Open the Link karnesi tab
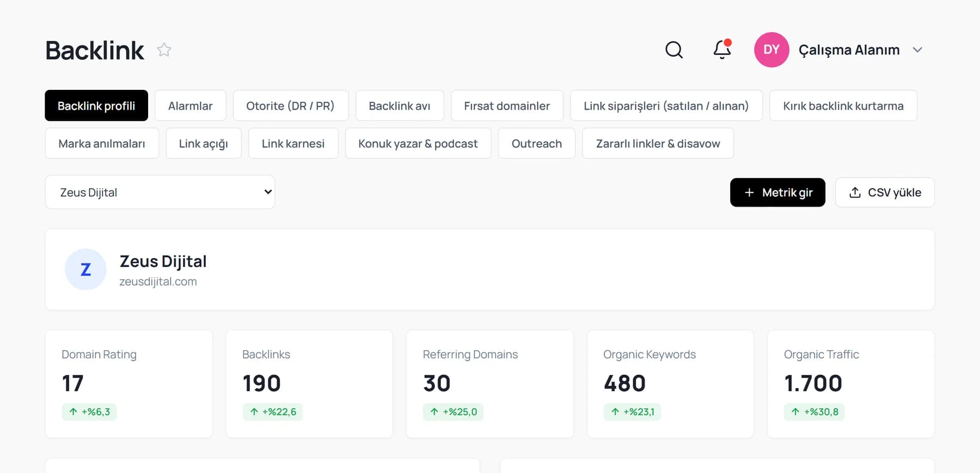Screen dimensions: 980x473 tap(293, 143)
